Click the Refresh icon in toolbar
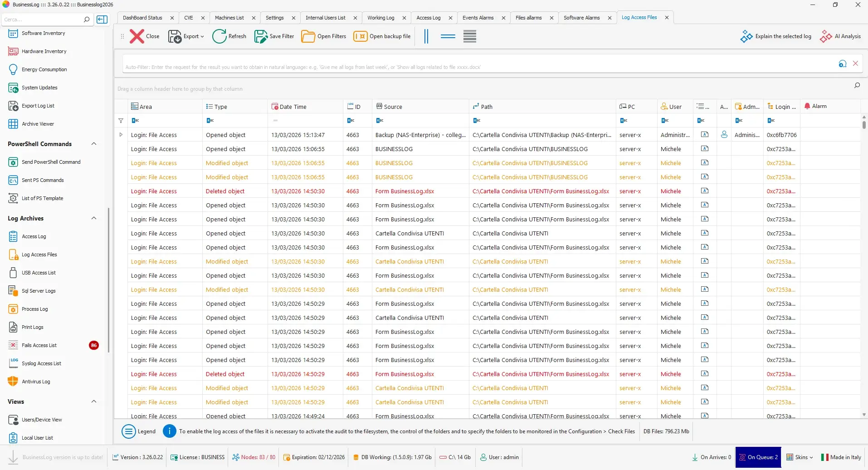This screenshot has width=868, height=470. (x=219, y=36)
